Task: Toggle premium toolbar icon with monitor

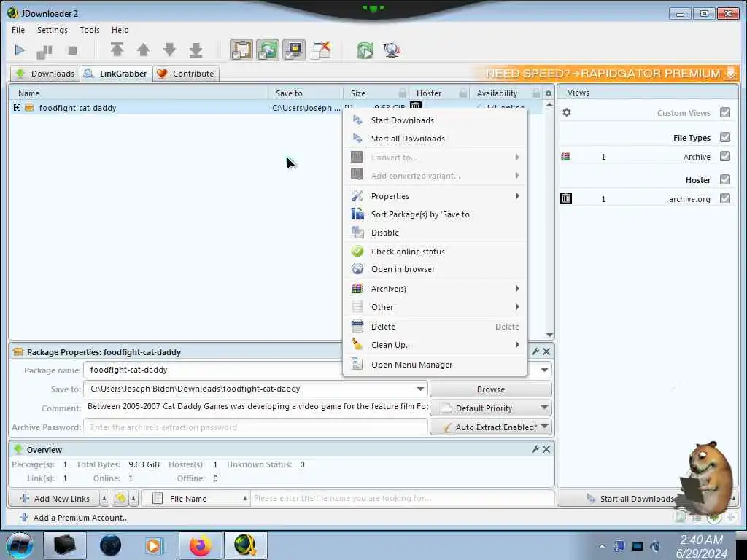Action: tap(294, 50)
